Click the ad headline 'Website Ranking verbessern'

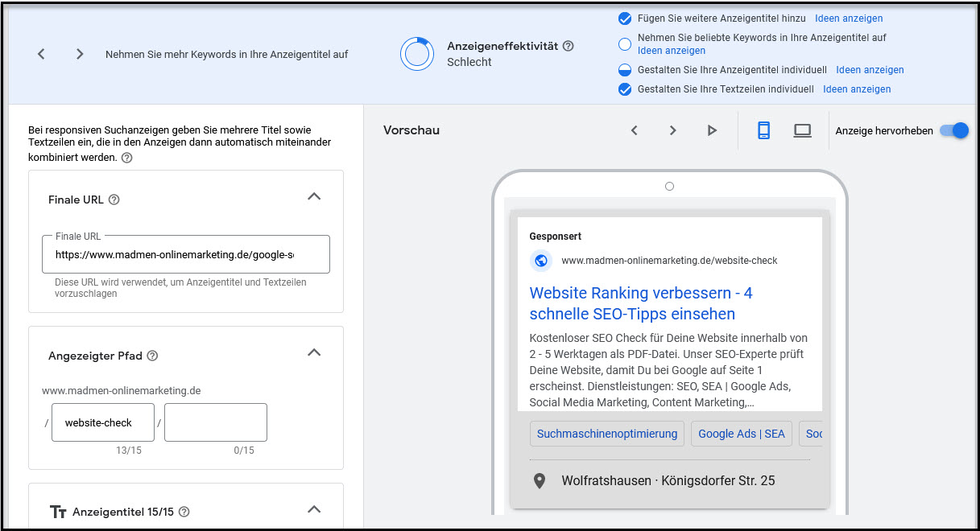pos(641,303)
